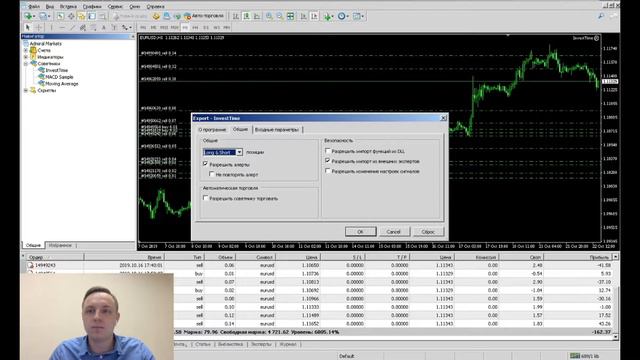Select the vertical line drawing tool
640x360 pixels.
(51, 27)
